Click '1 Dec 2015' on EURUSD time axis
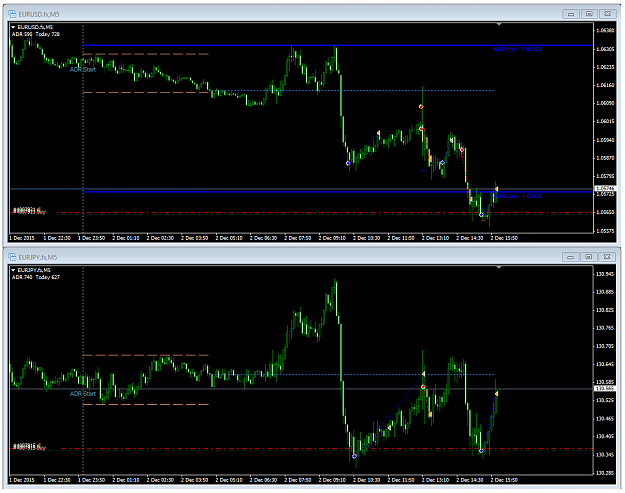This screenshot has width=625, height=493. (x=22, y=238)
